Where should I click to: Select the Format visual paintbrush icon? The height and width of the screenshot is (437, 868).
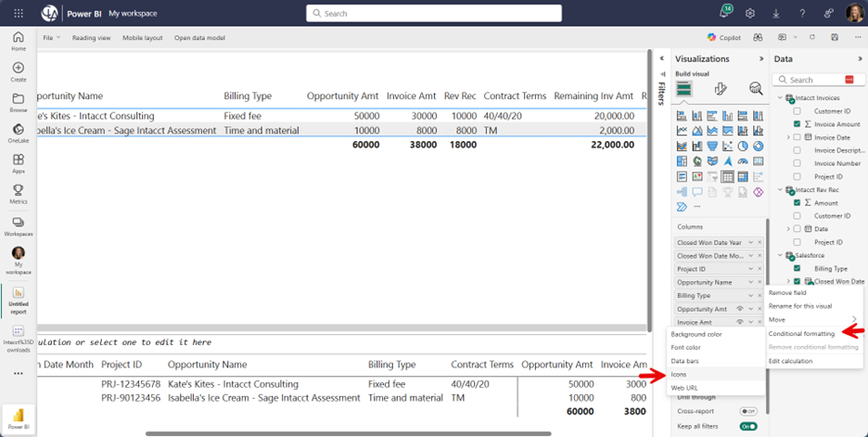721,89
